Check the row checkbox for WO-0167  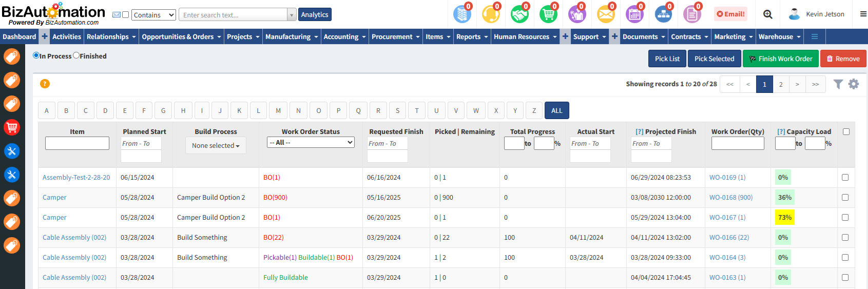click(845, 217)
